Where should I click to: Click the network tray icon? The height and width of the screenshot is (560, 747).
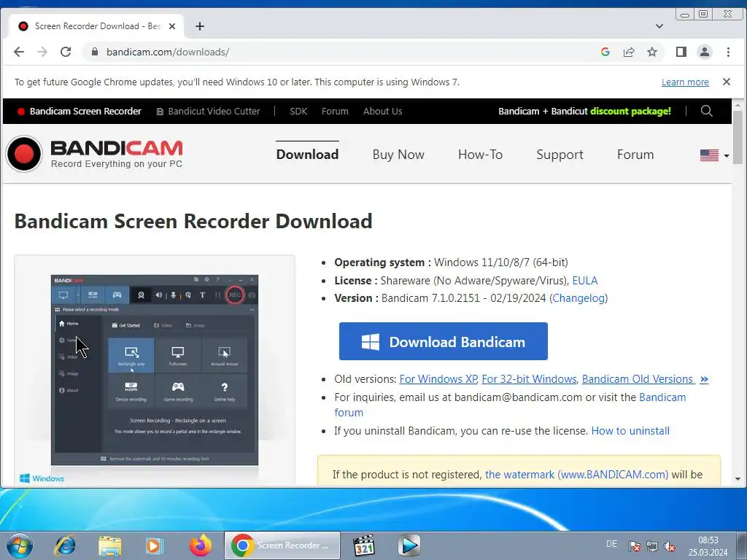tap(652, 546)
